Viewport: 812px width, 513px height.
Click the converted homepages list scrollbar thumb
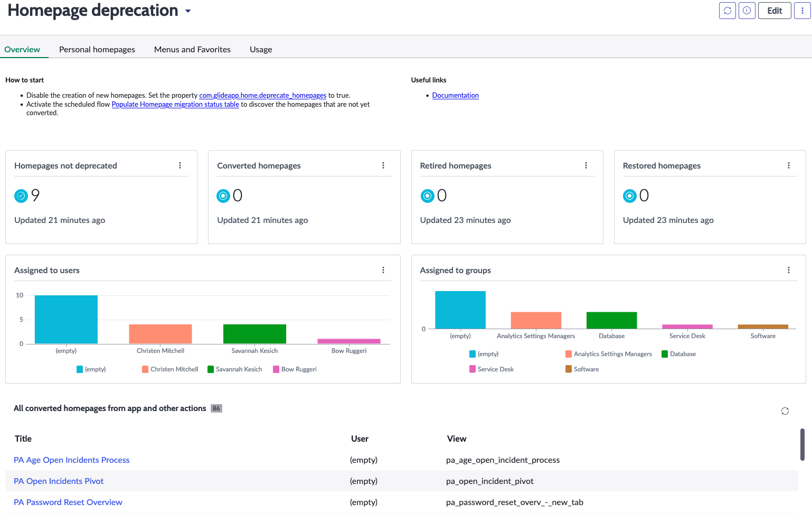tap(802, 444)
